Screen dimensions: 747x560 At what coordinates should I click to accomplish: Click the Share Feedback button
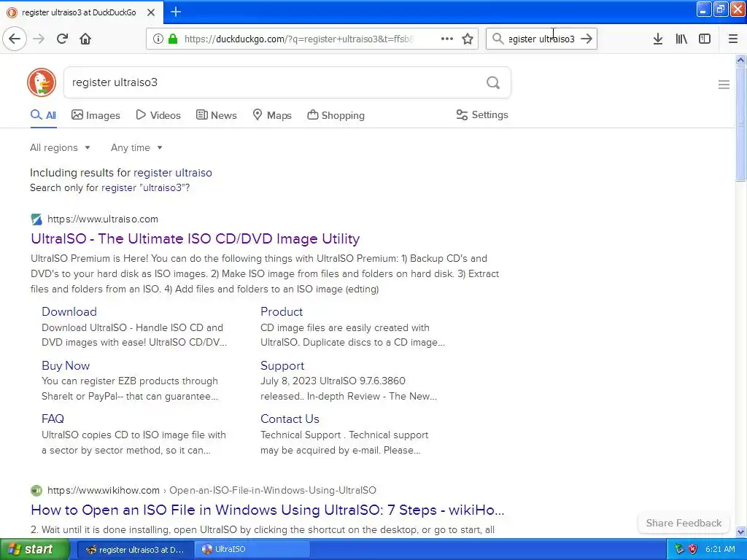click(x=684, y=523)
